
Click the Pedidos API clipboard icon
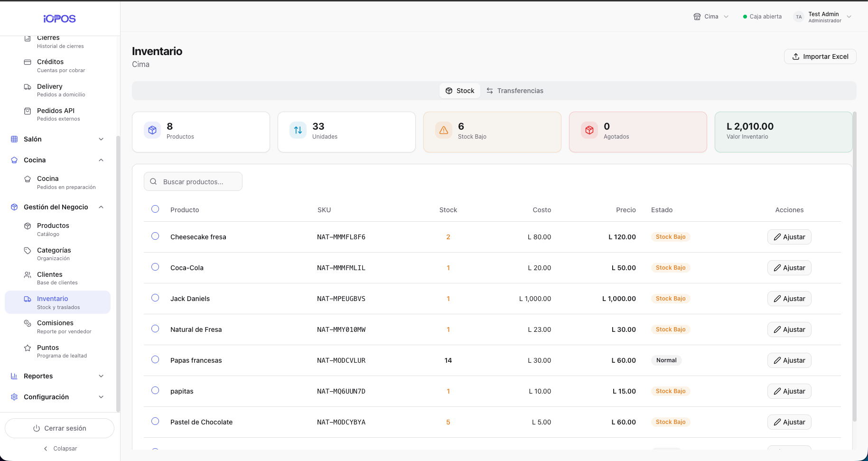[x=28, y=111]
